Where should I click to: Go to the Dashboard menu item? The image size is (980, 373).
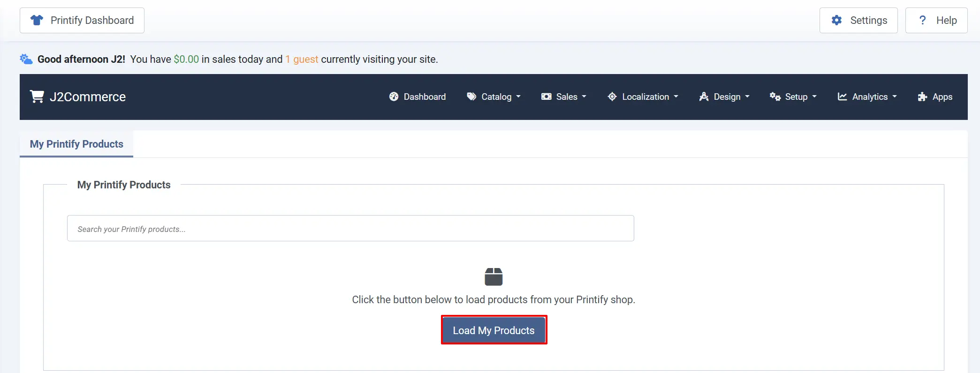point(418,97)
